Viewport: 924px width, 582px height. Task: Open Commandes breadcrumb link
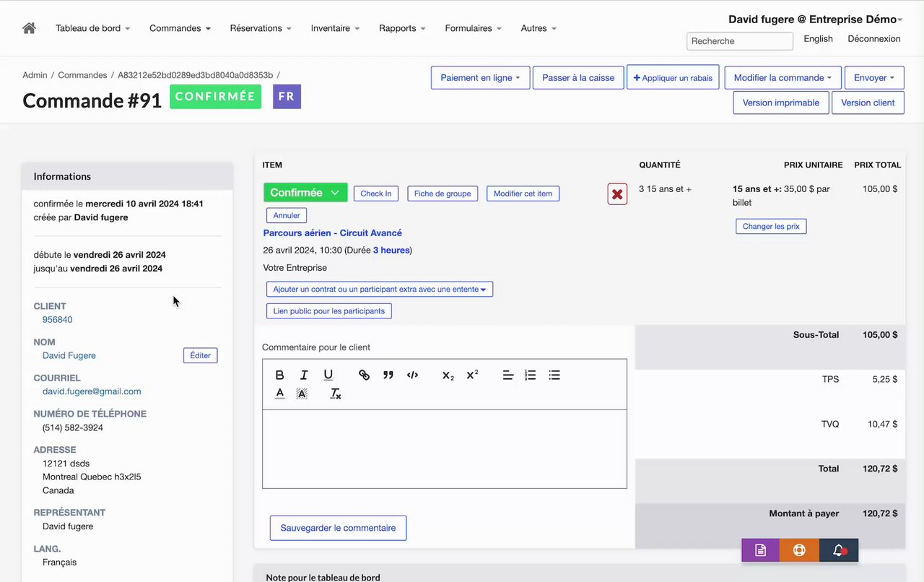tap(82, 75)
